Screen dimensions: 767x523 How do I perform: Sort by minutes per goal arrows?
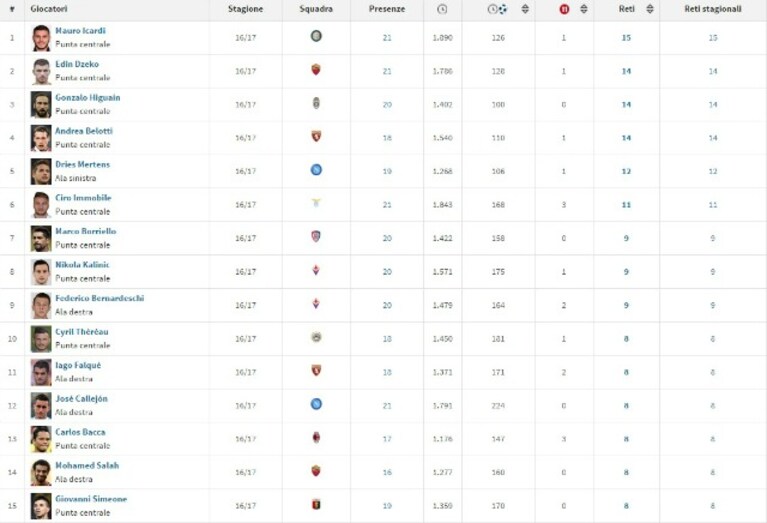tap(525, 9)
